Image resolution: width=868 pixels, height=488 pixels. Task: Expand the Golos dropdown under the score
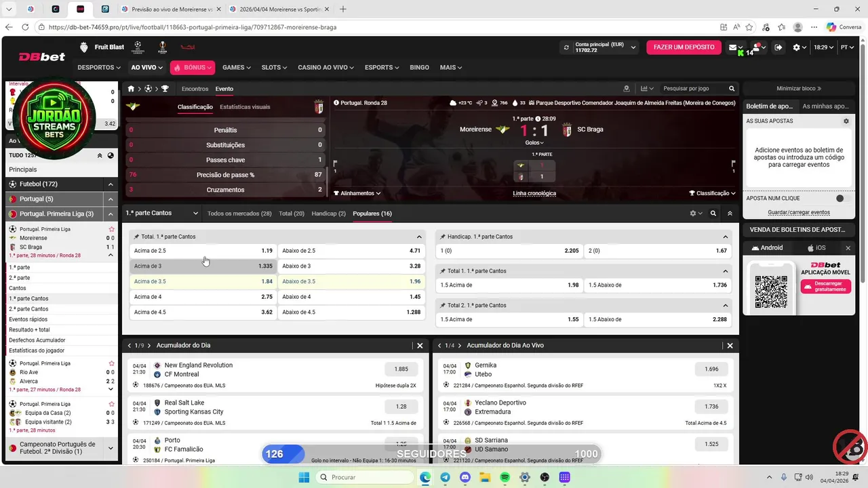tap(534, 143)
